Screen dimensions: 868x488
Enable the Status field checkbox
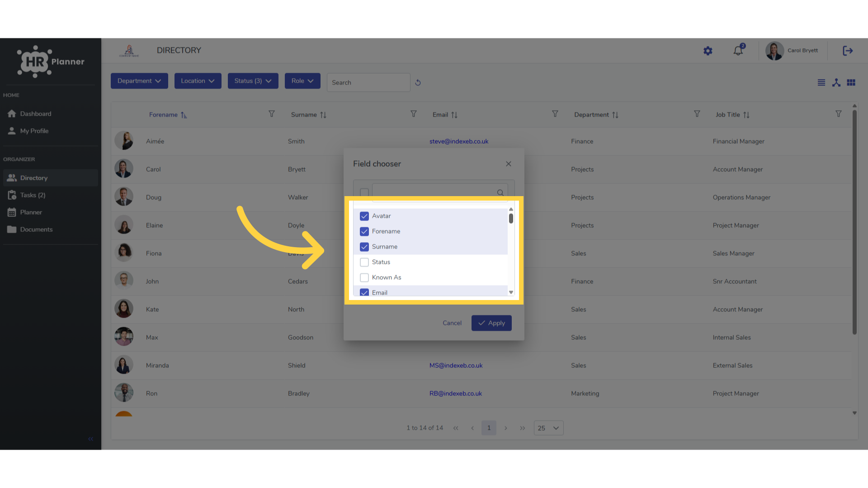point(364,262)
